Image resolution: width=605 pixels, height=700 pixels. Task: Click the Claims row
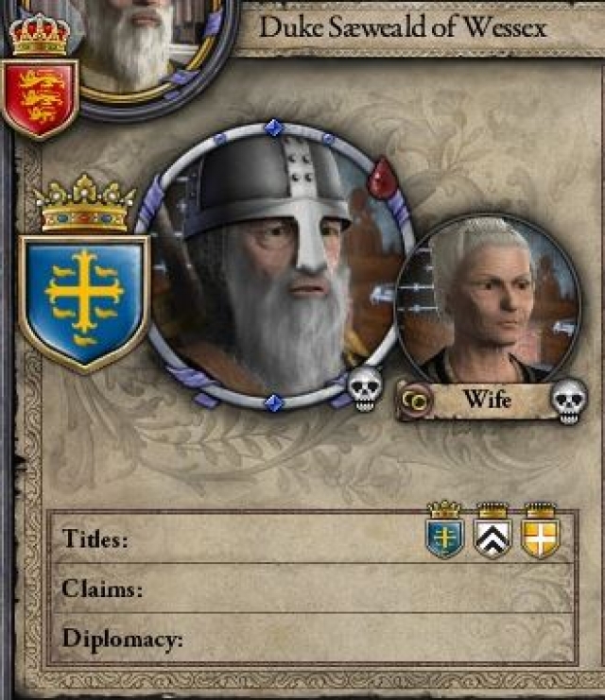[x=313, y=589]
